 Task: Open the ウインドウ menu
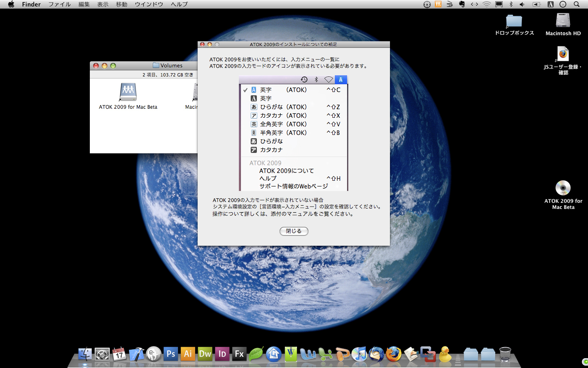point(149,4)
